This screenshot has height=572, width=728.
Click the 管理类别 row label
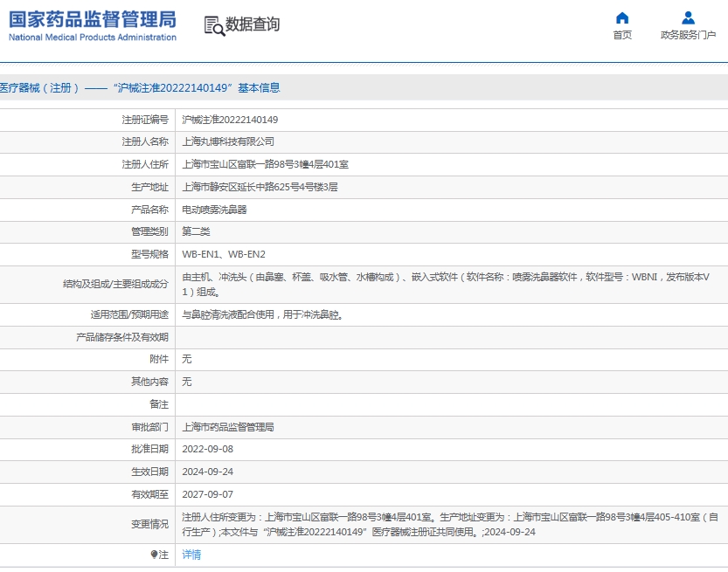(x=149, y=231)
